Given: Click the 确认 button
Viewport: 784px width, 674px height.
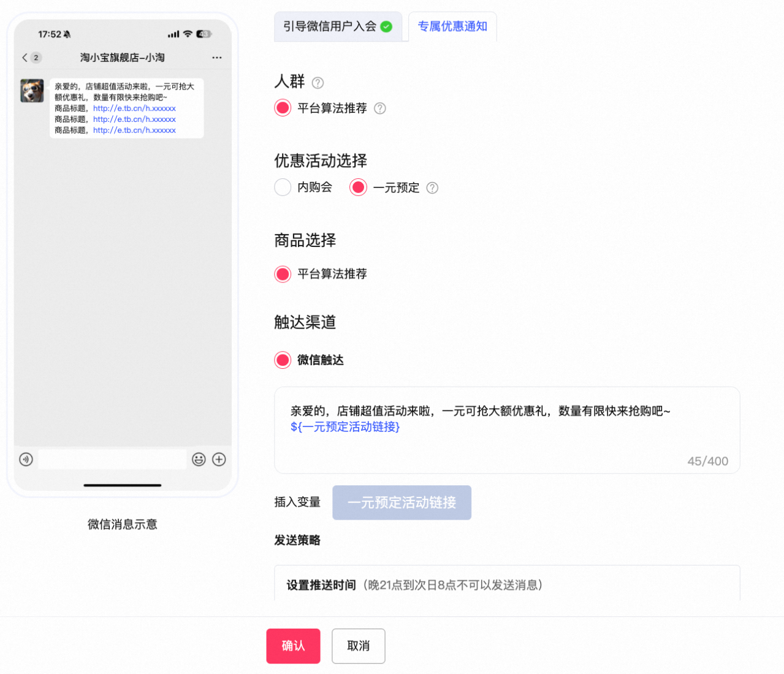Looking at the screenshot, I should click(293, 646).
